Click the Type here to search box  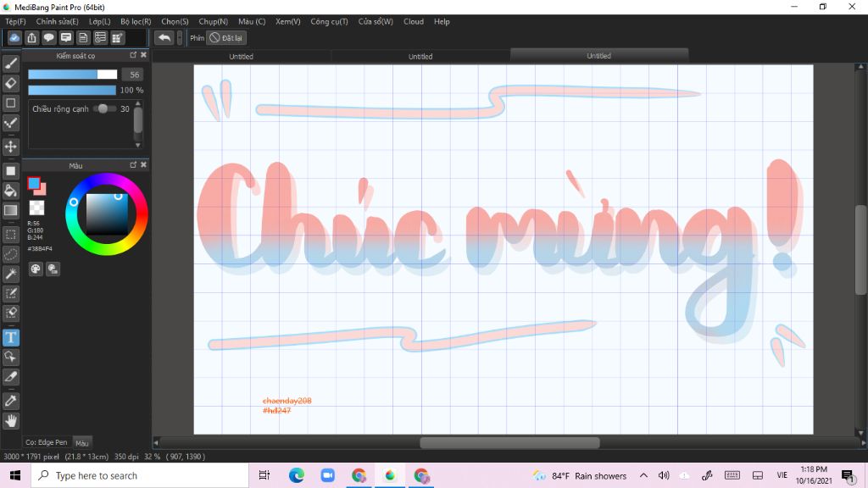coord(140,475)
